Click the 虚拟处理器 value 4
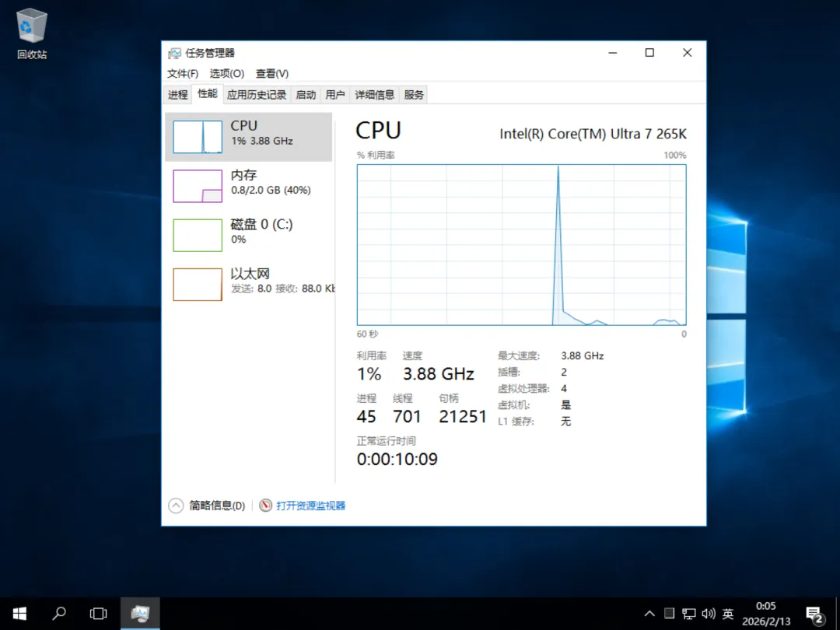Viewport: 840px width, 630px height. [x=564, y=388]
